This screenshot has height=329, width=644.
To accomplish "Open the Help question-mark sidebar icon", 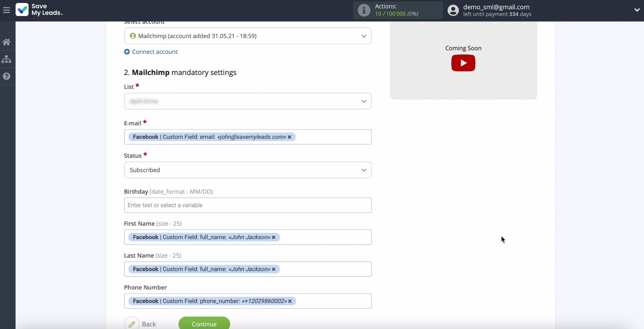I will tap(6, 76).
